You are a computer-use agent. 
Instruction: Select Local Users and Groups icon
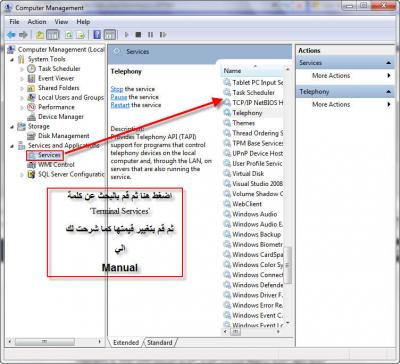[x=31, y=98]
